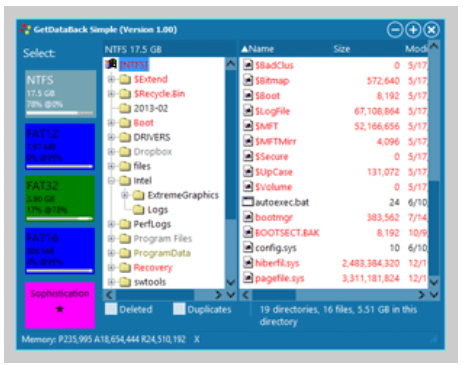The image size is (467, 365).
Task: Click the NTFS root drive icon
Action: click(111, 64)
